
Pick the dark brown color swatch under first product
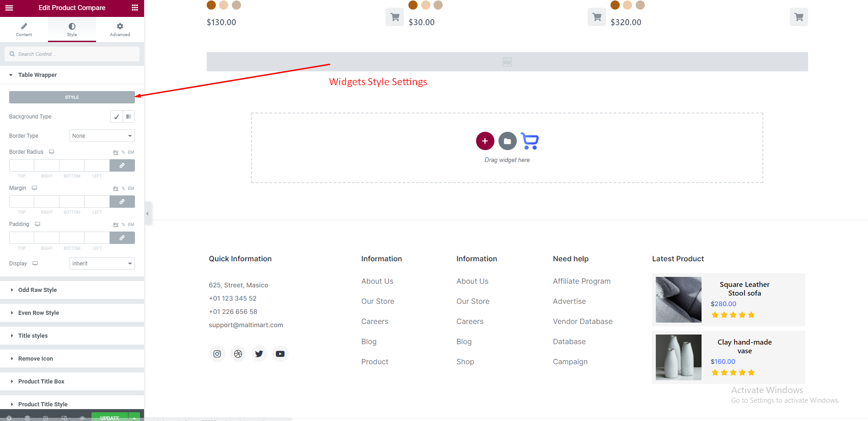[x=211, y=5]
